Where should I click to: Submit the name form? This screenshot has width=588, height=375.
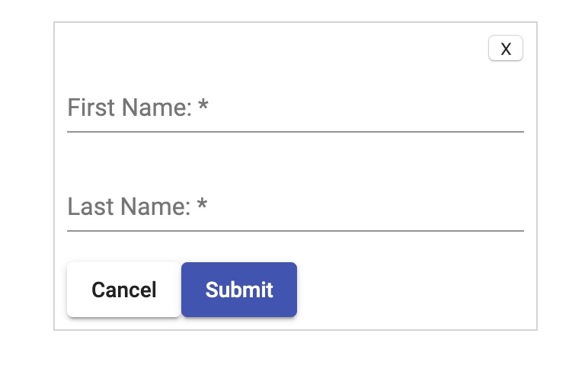tap(239, 290)
